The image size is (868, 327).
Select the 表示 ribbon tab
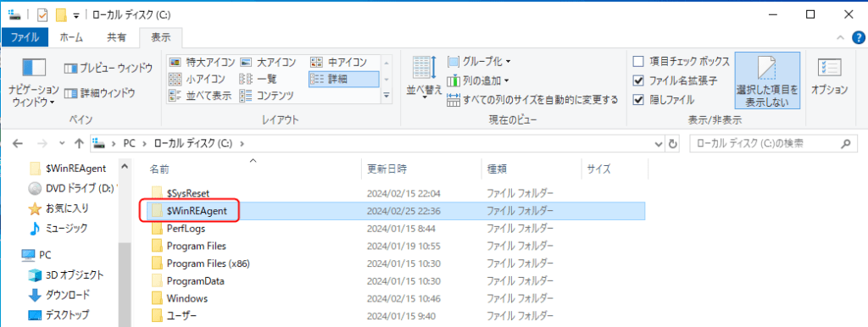[160, 37]
